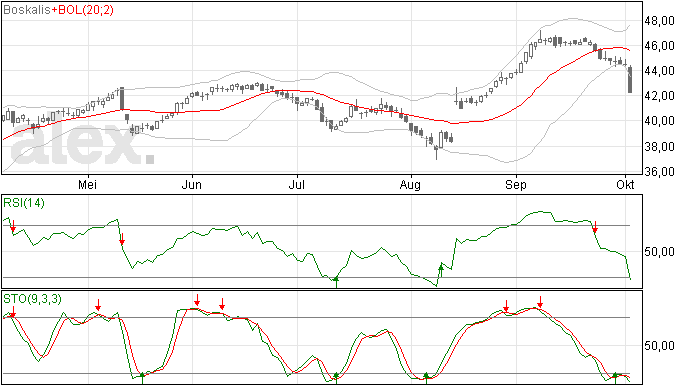The image size is (690, 387).
Task: Click the RSI(14) panel label
Action: tap(24, 203)
